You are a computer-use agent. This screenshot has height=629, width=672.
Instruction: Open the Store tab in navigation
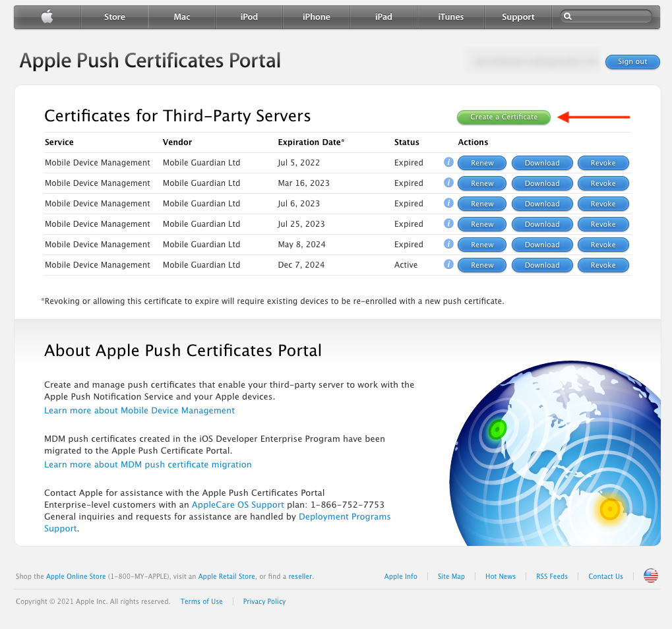click(115, 16)
